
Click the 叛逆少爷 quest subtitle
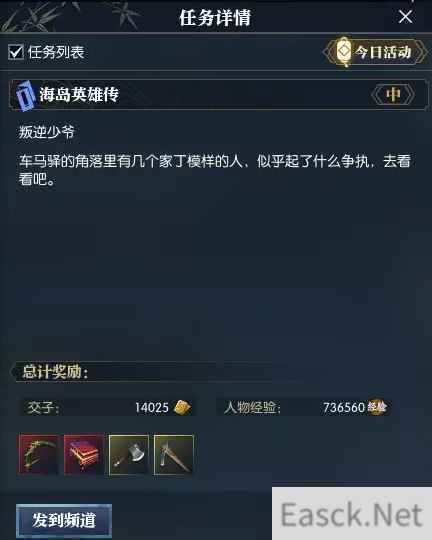click(47, 132)
